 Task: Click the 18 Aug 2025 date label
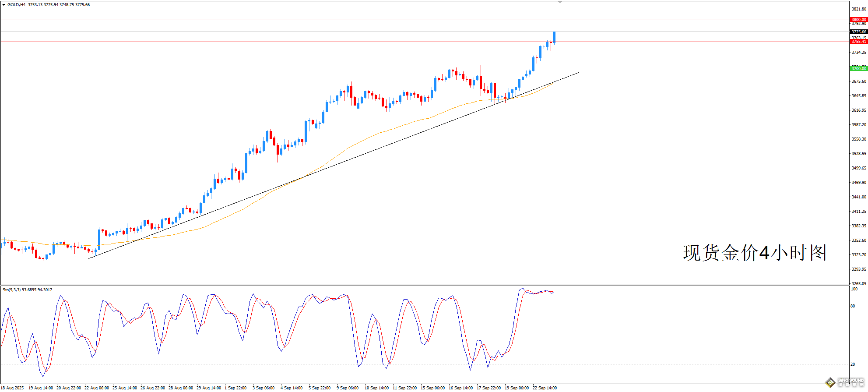12,388
